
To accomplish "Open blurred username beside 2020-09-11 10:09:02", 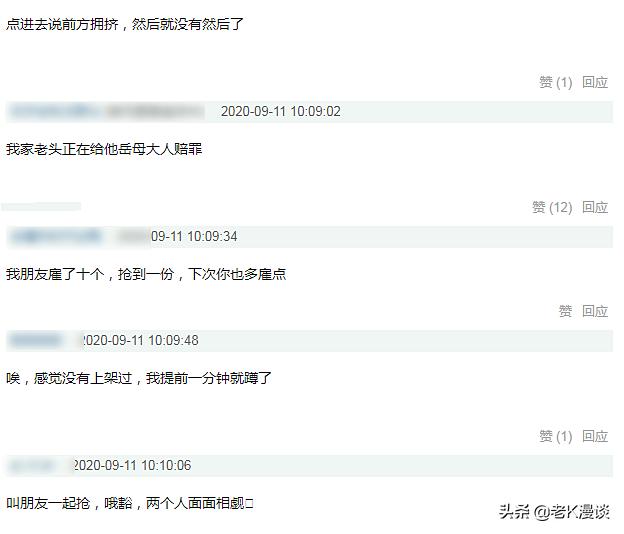I will 55,112.
